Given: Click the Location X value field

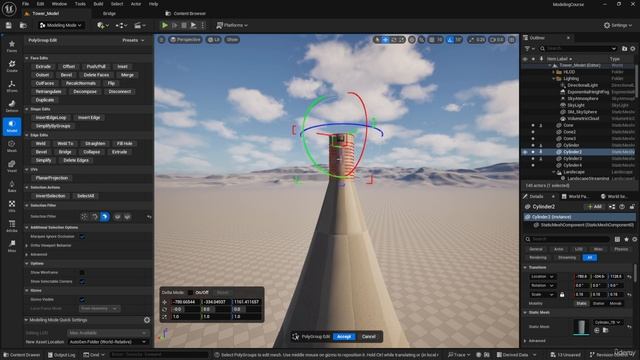Looking at the screenshot, I should pos(582,276).
